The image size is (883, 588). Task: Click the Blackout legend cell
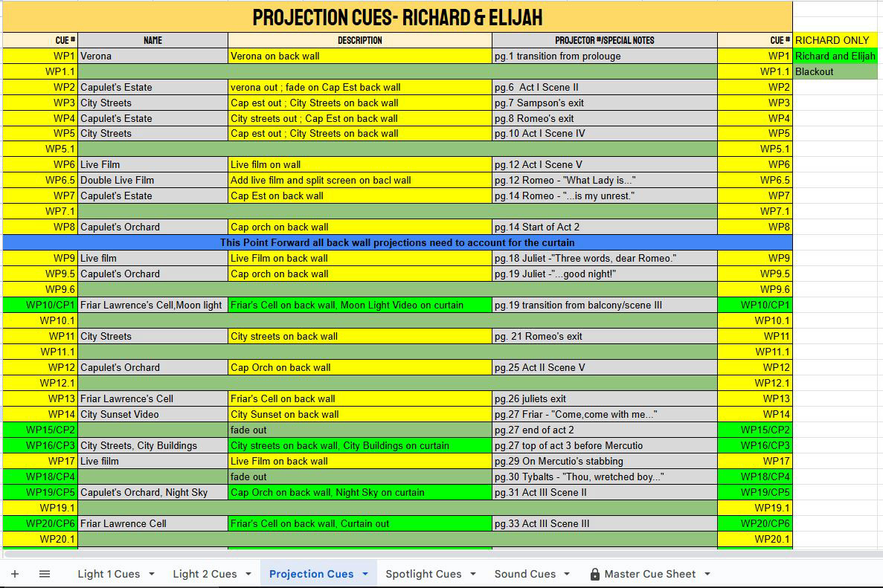pyautogui.click(x=835, y=71)
